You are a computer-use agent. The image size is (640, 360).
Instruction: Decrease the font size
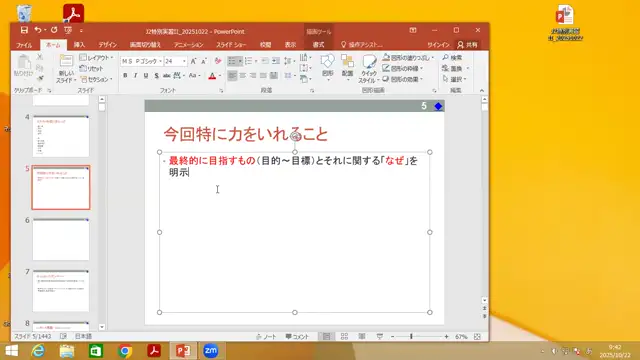[x=204, y=61]
